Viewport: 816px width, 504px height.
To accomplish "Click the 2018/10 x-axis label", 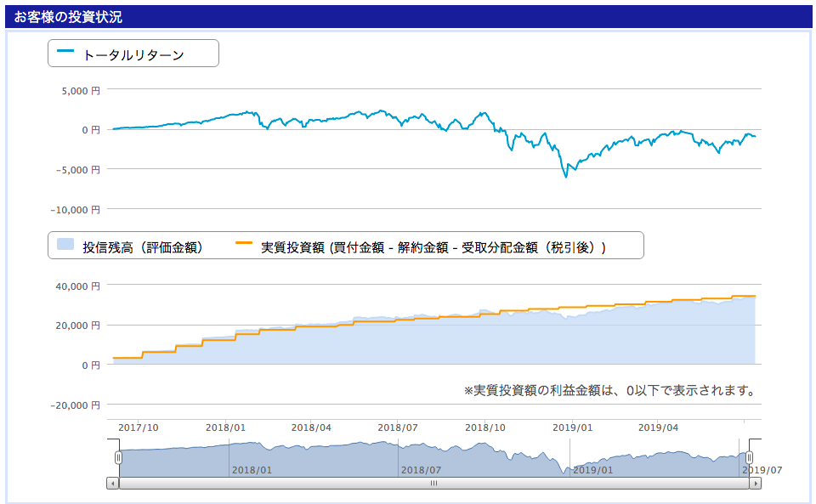I will (x=485, y=428).
